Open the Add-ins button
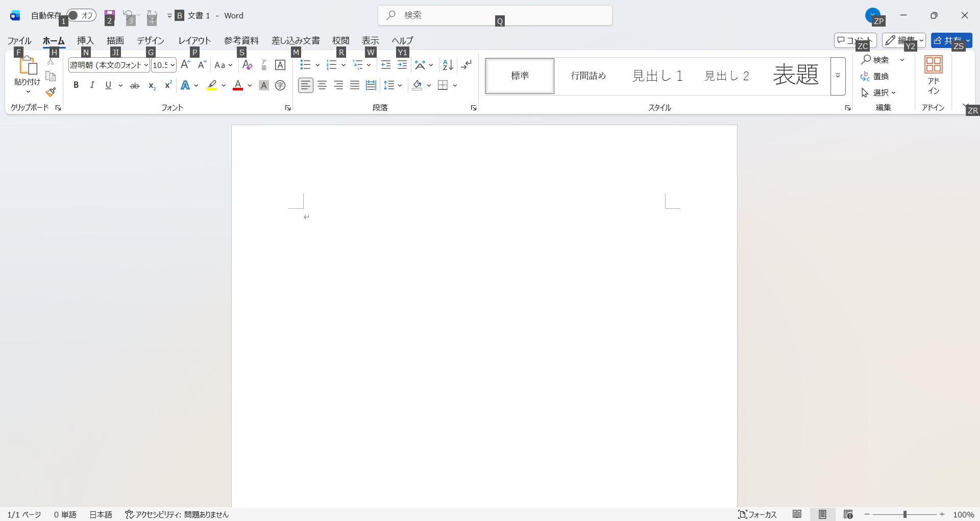The height and width of the screenshot is (521, 980). pyautogui.click(x=934, y=76)
